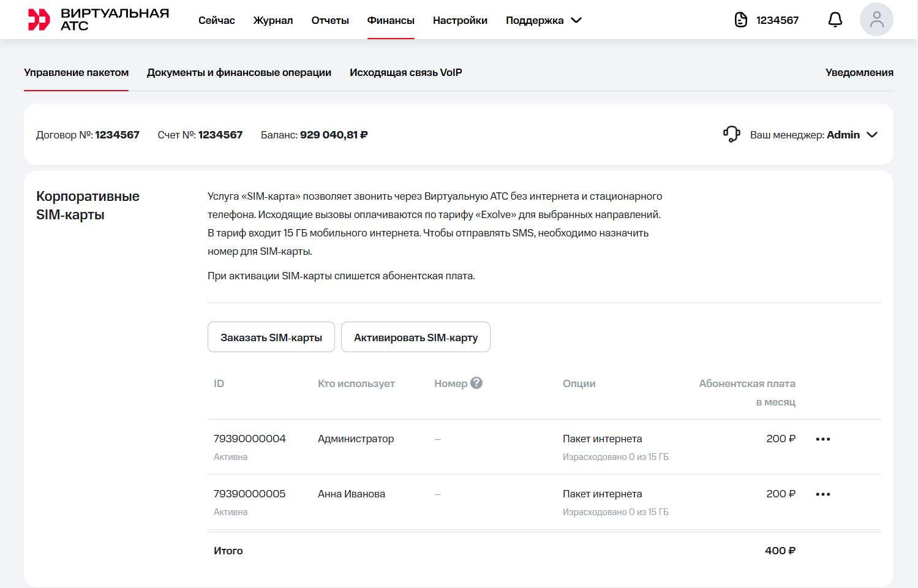
Task: Switch to Исходящая связь VoIP tab
Action: tap(405, 72)
